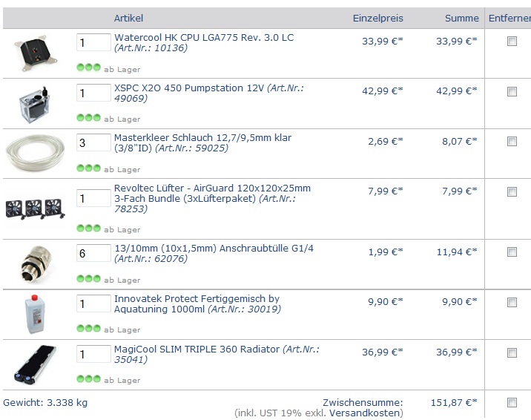Mark Anschraubtülle G1/4 row for removal
531x420 pixels.
512,252
